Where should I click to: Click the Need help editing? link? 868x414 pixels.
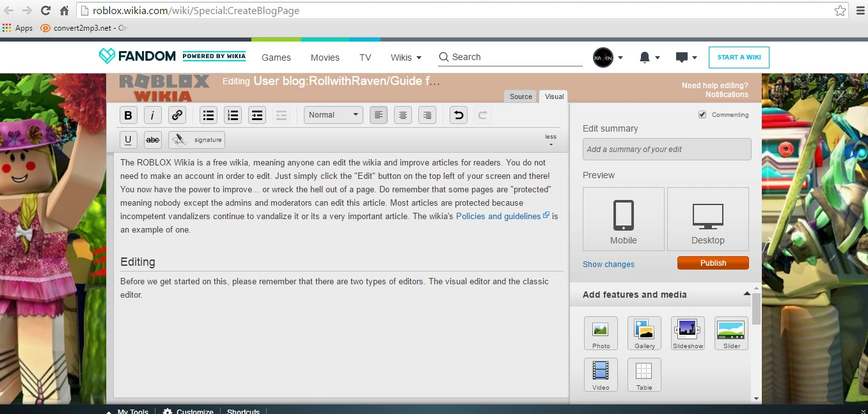[714, 85]
